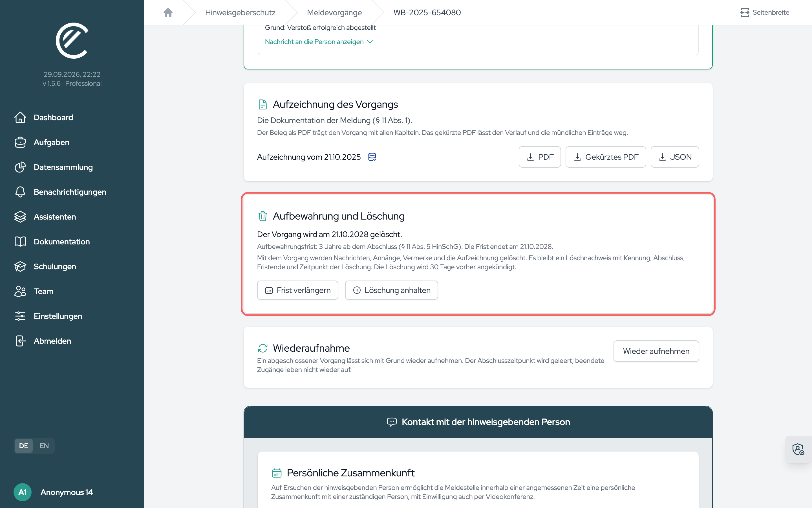Click Frist verlängern button

coord(297,290)
